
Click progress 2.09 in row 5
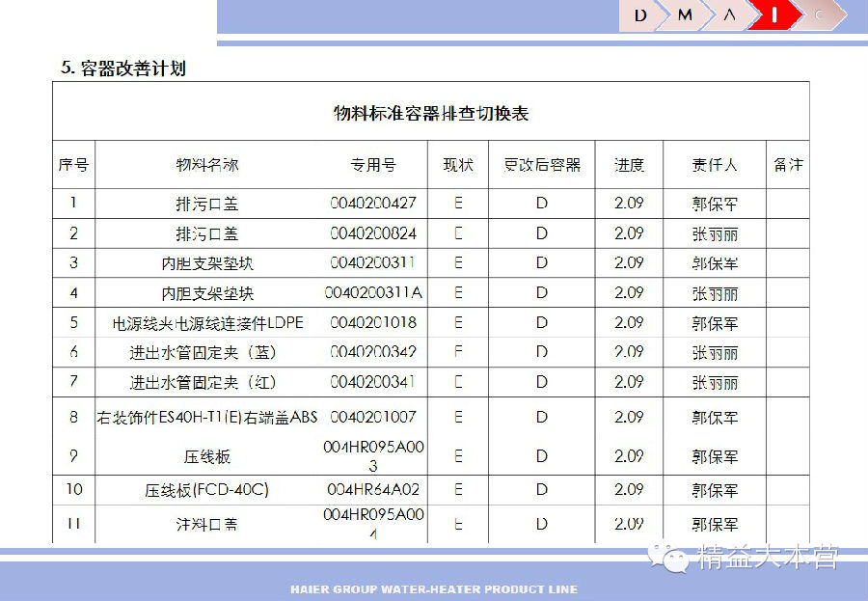tap(629, 322)
